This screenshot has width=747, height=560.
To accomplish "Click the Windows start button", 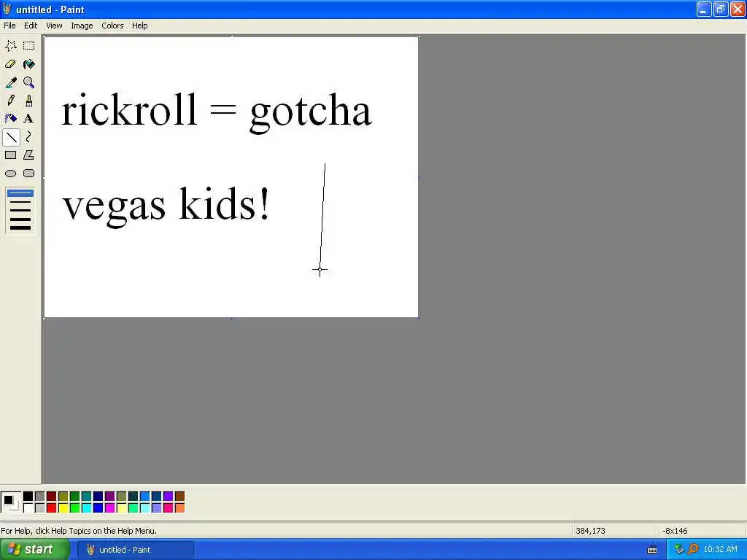I will click(x=34, y=550).
